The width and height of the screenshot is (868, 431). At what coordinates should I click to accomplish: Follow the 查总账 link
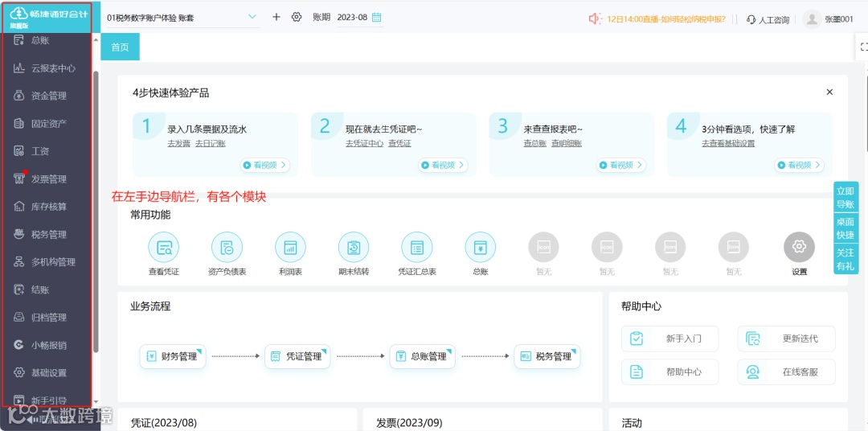click(534, 143)
